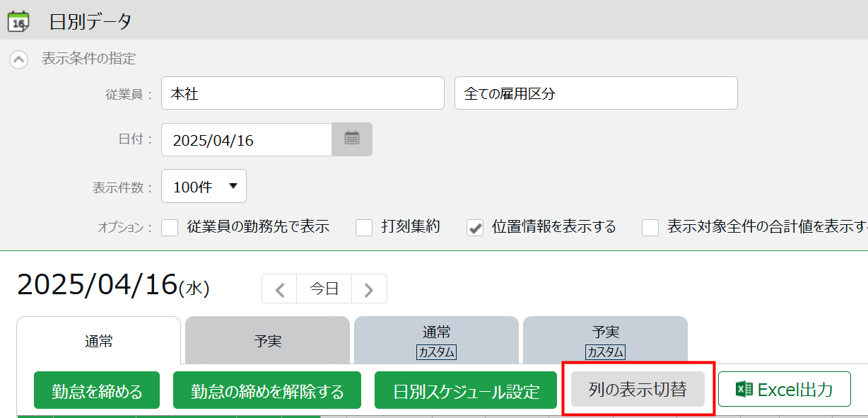Click 勤怠の締めを解除する button
868x418 pixels.
[x=267, y=390]
